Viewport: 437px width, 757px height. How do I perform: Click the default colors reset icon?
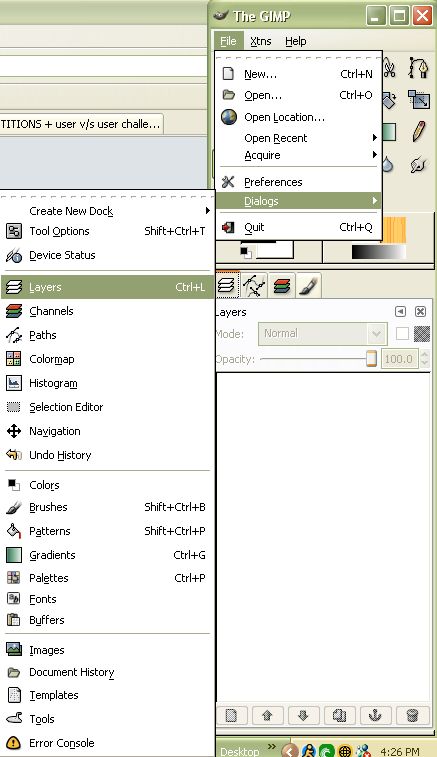pos(246,252)
